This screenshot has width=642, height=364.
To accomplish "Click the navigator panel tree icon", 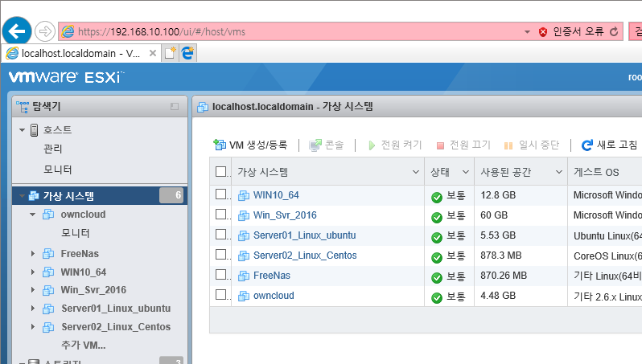I will coord(23,107).
